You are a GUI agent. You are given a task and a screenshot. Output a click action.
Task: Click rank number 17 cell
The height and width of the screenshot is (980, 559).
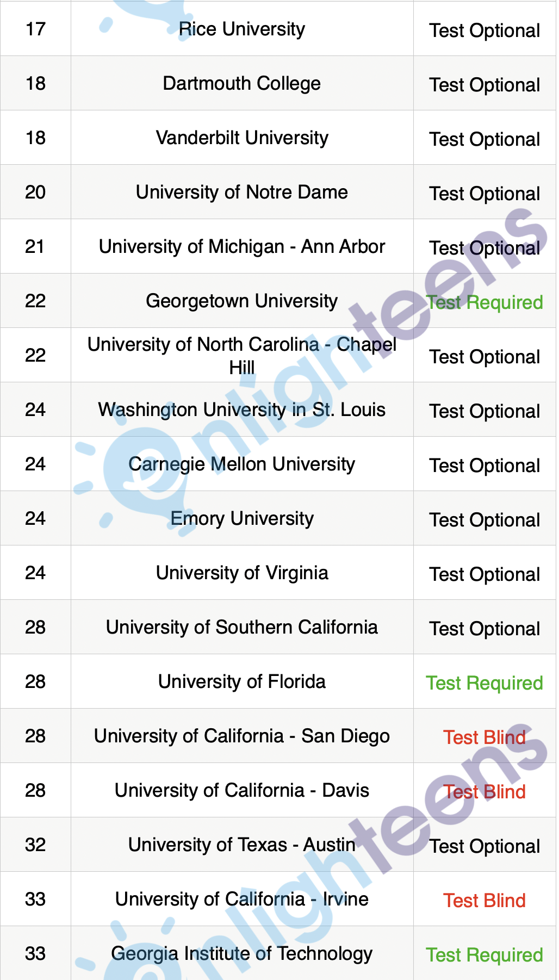coord(35,29)
